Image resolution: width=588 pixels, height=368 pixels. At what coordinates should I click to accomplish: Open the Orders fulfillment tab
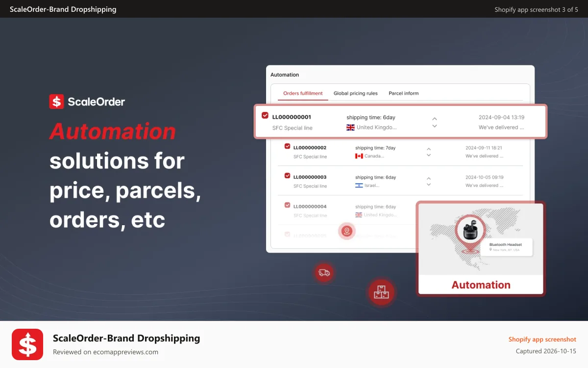coord(303,93)
